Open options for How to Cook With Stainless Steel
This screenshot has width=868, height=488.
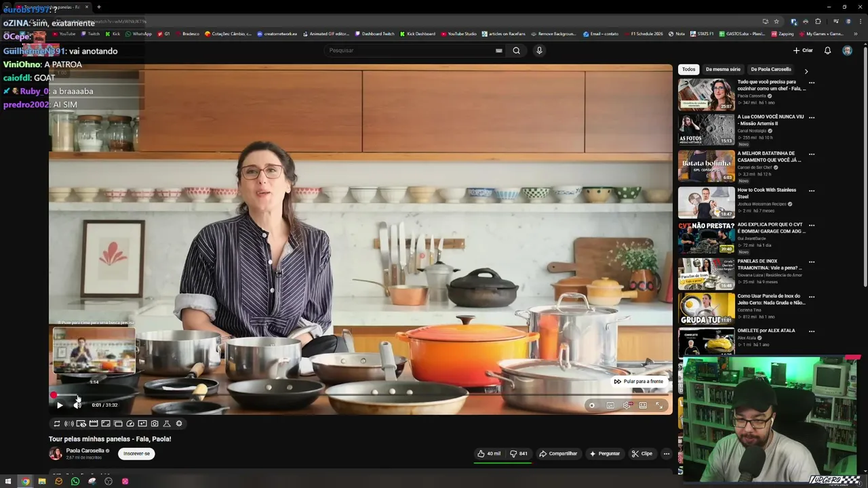pyautogui.click(x=812, y=190)
